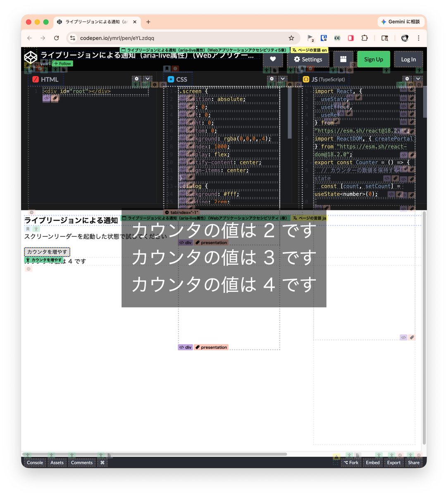The height and width of the screenshot is (496, 448).
Task: Open Chrome three-dot menu
Action: point(419,38)
